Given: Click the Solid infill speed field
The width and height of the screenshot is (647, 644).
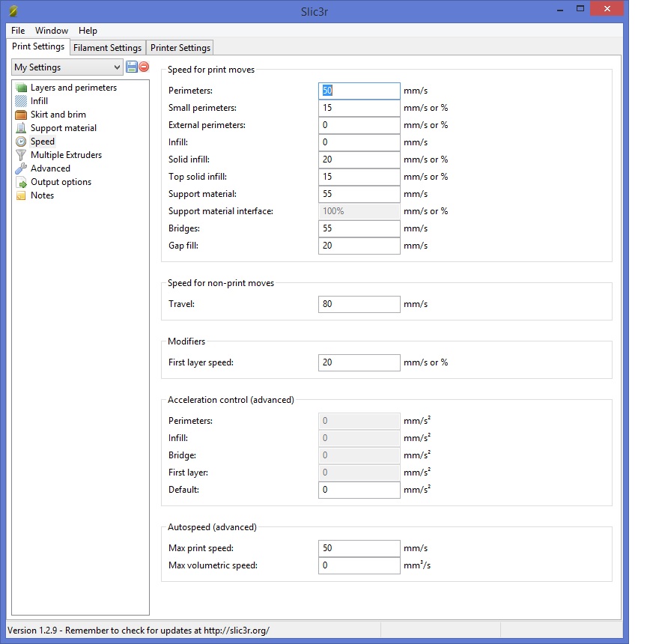Looking at the screenshot, I should coord(359,160).
